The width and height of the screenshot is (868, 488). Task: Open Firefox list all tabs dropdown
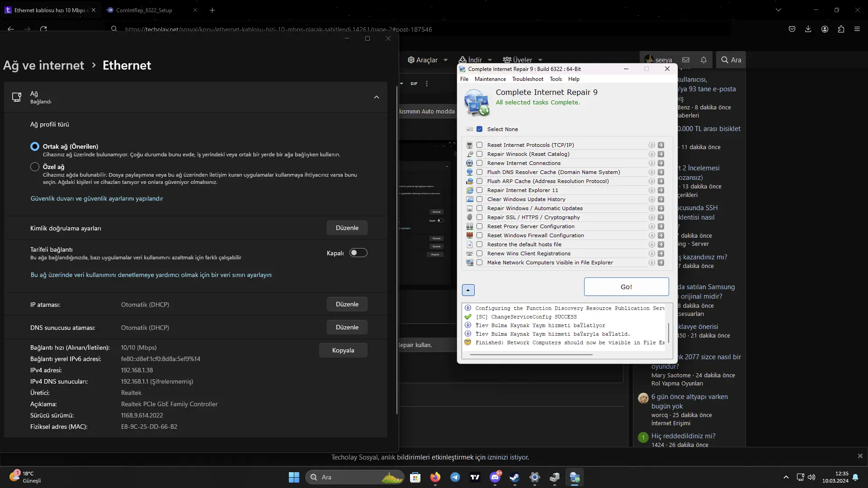point(778,10)
